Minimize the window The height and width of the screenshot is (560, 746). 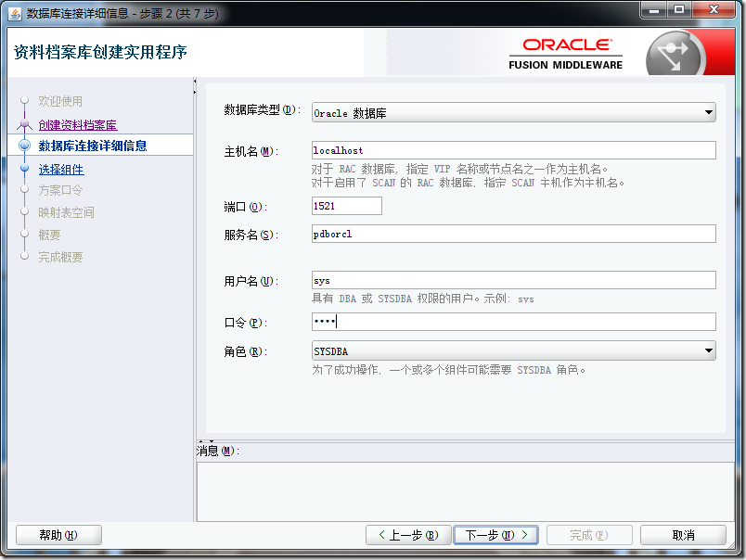pos(655,9)
